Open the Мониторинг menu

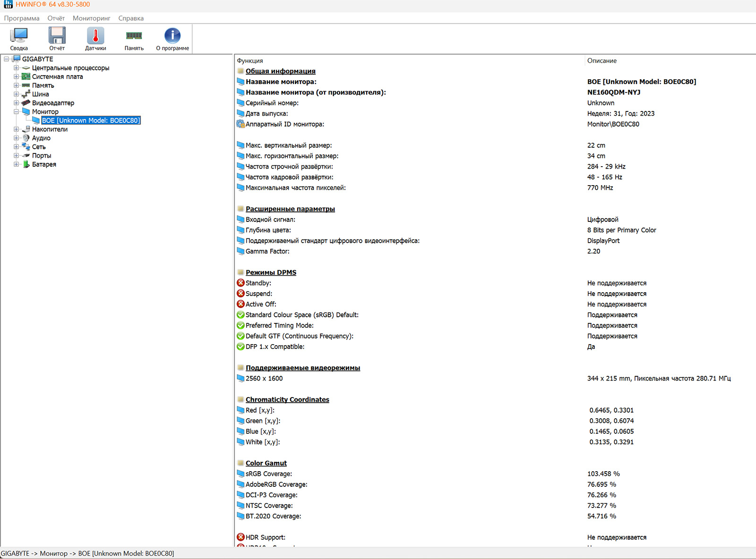tap(91, 18)
